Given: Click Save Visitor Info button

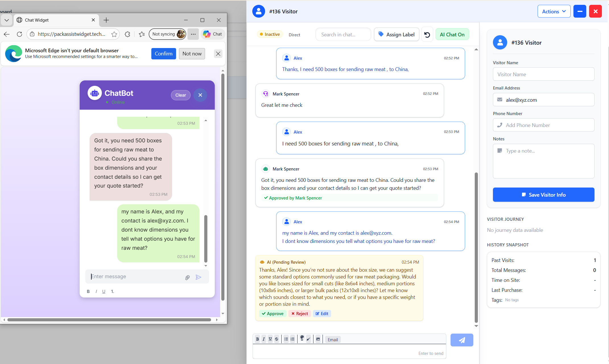Looking at the screenshot, I should 543,195.
